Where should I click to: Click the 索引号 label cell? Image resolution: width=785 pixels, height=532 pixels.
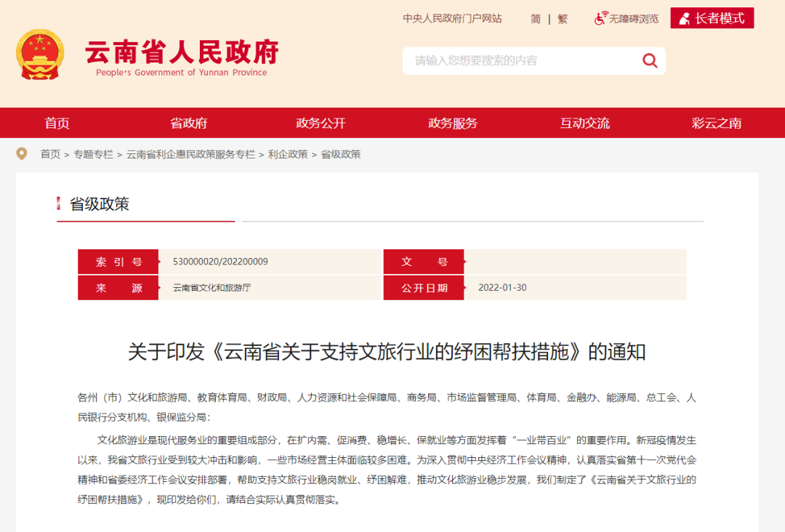point(118,261)
